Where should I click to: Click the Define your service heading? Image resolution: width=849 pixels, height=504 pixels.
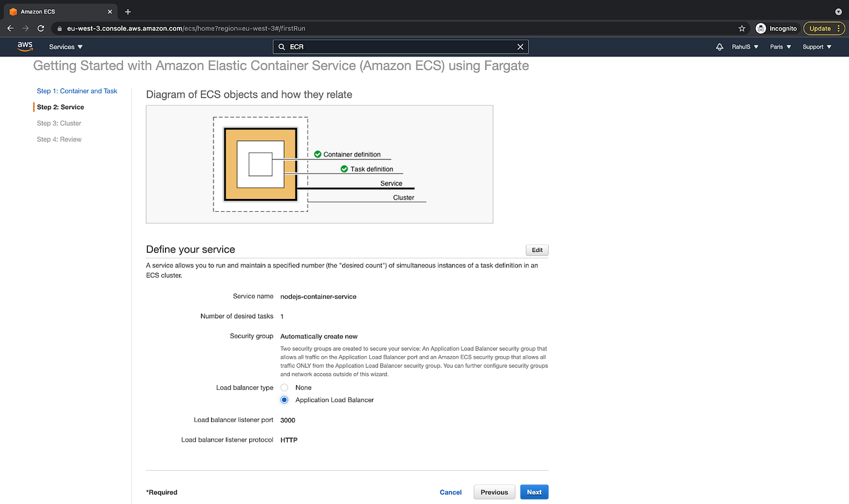pyautogui.click(x=190, y=249)
